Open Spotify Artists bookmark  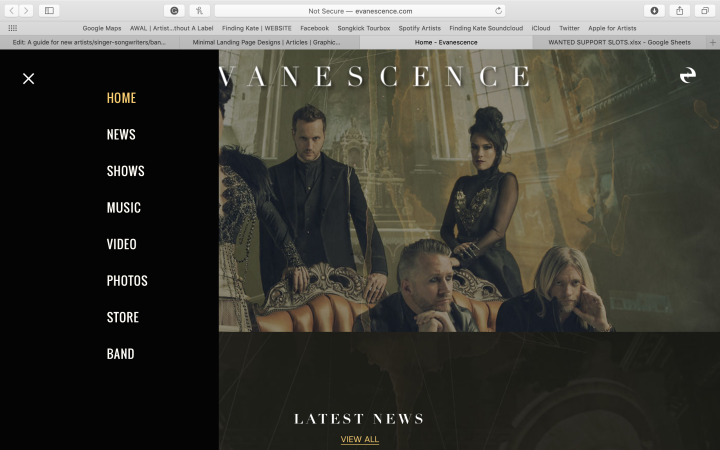click(x=420, y=28)
